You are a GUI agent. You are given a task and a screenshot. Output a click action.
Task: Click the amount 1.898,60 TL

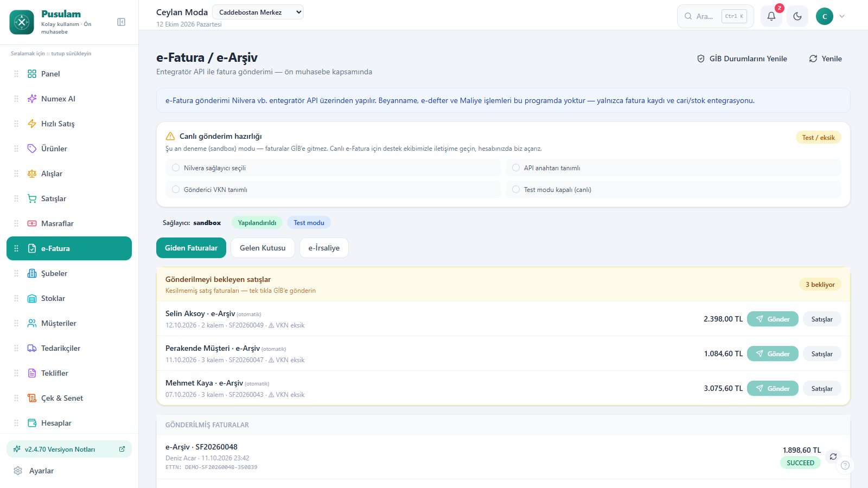[801, 450]
